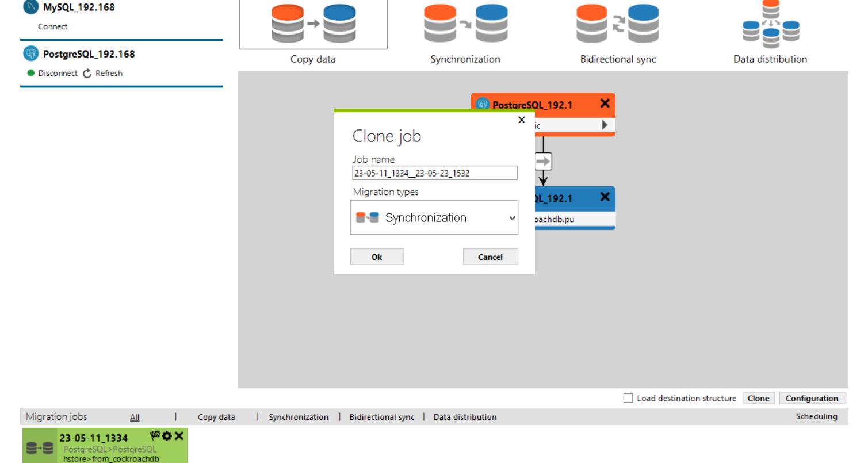Click the Refresh link under PostgreSQL_192.168
Viewport: 868px width, 463px height.
[x=109, y=74]
